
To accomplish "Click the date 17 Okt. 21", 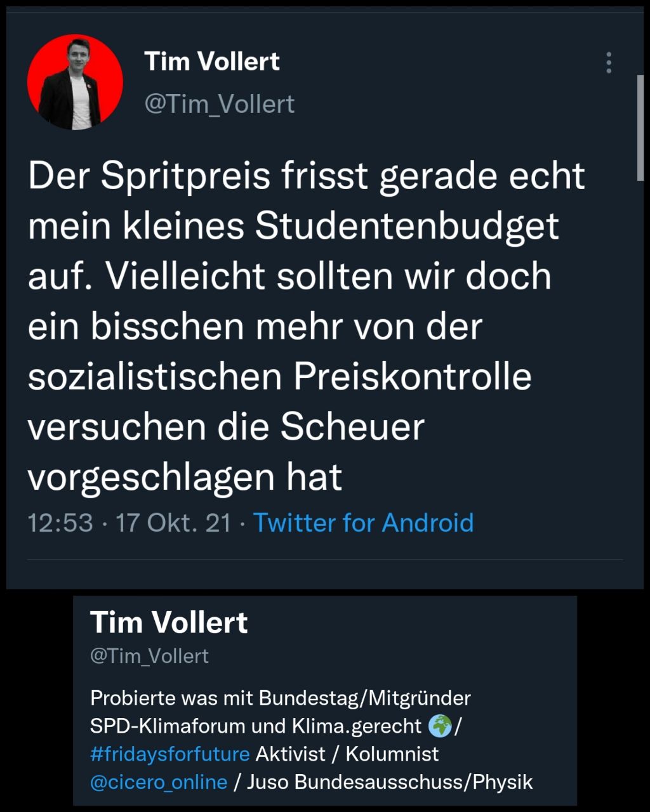I will coord(173,523).
